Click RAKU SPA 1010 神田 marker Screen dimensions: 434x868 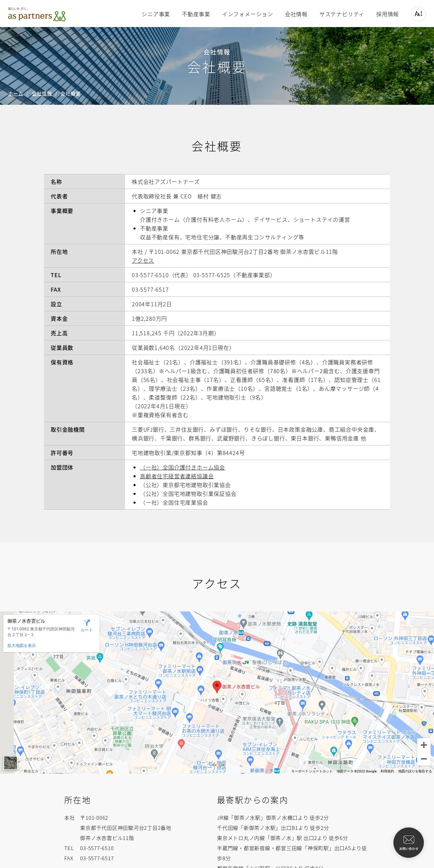click(355, 721)
